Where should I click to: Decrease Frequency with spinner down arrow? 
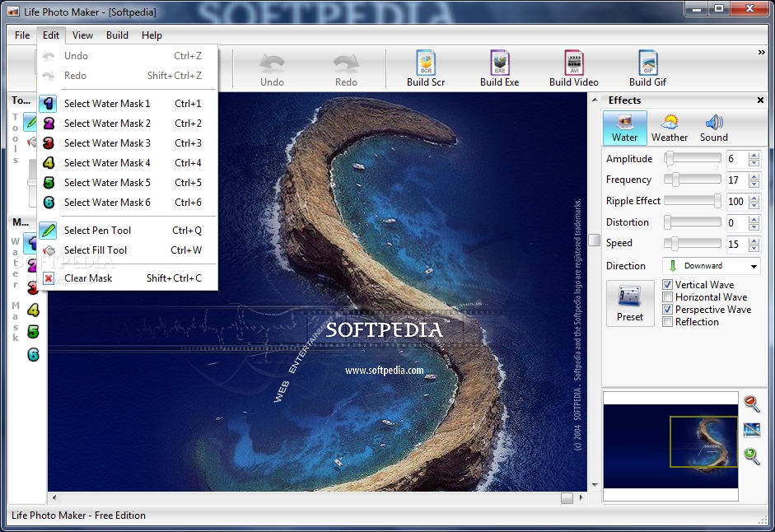(754, 184)
